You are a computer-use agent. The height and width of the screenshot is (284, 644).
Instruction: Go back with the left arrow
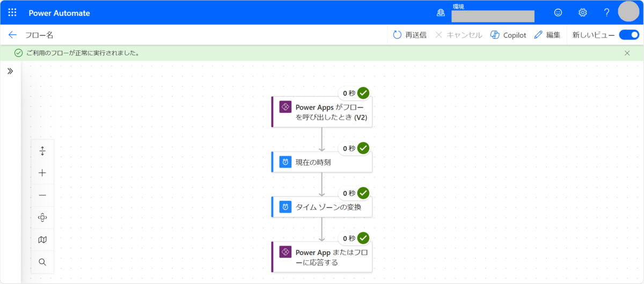[x=12, y=35]
